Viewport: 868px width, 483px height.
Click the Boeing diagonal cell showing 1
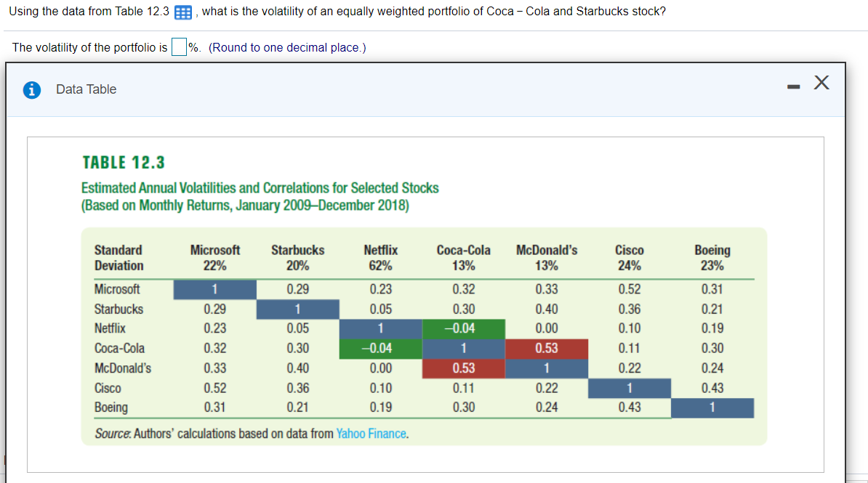point(712,407)
